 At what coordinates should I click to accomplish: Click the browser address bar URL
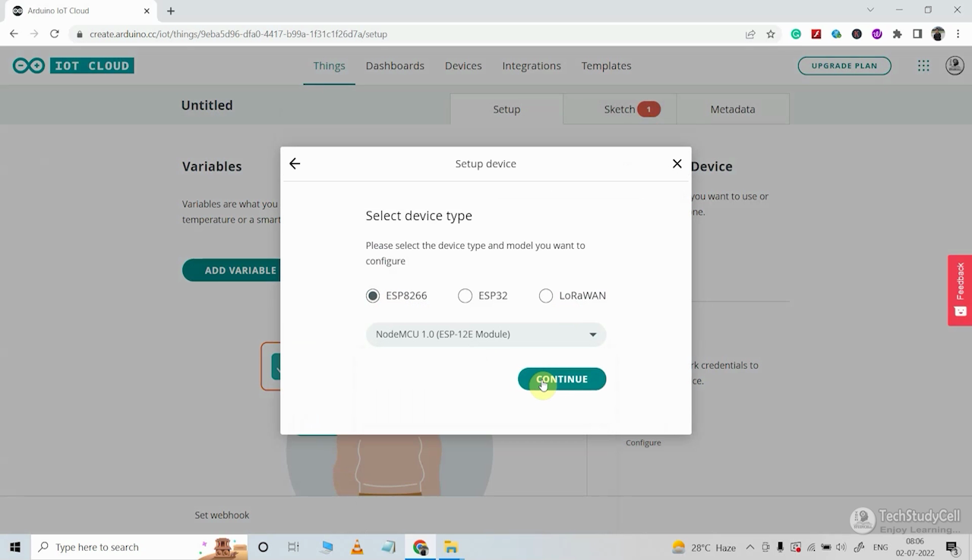point(238,34)
